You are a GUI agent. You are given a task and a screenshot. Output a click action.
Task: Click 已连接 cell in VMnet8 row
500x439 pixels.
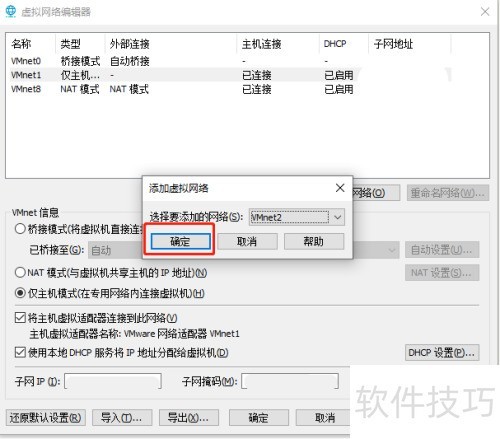pyautogui.click(x=257, y=89)
